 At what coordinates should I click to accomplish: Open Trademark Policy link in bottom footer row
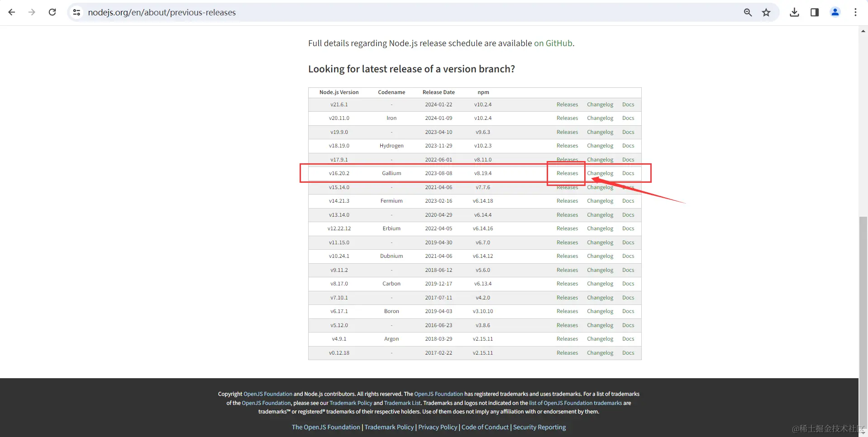click(x=389, y=427)
